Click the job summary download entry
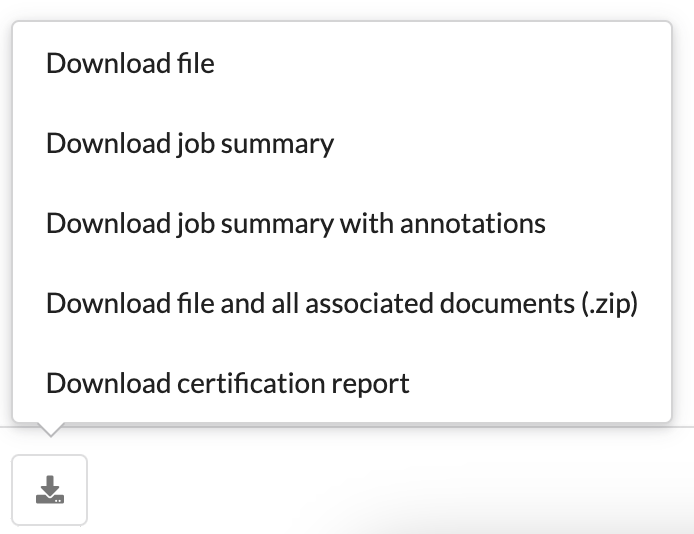 point(342,143)
